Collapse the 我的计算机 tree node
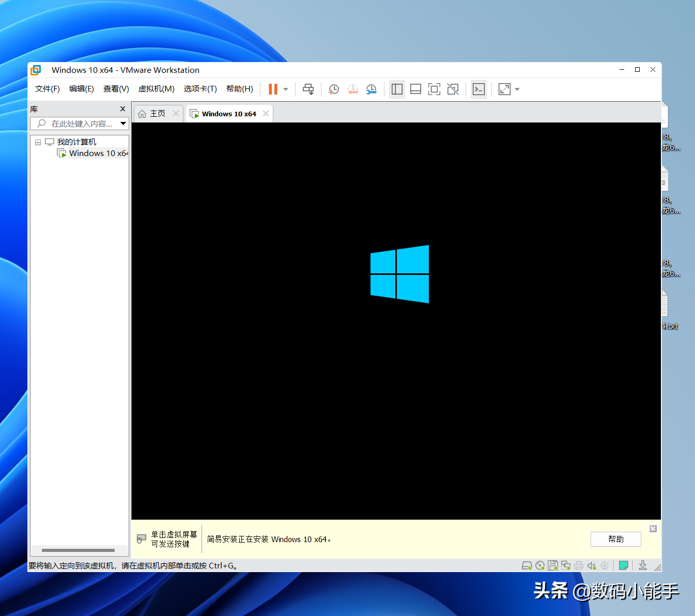The height and width of the screenshot is (616, 695). 38,142
